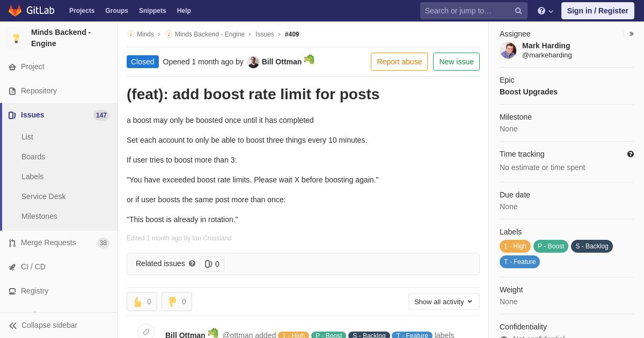
Task: Click Bill Ottman's avatar in issue header
Action: [253, 62]
